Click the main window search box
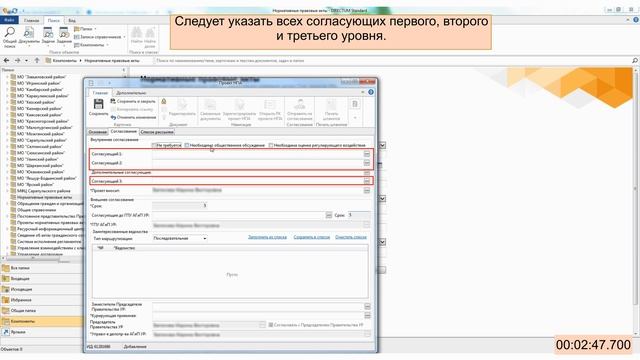The height and width of the screenshot is (360, 640). point(392,60)
